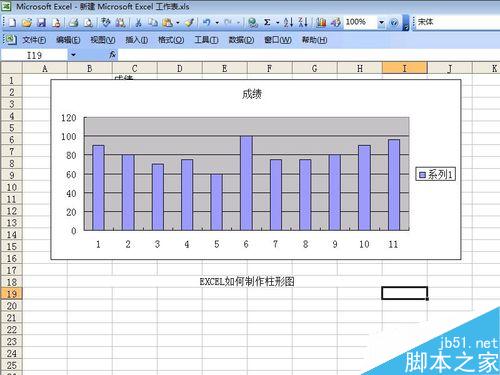This screenshot has height=375, width=500.
Task: Click the Excel workbook icon in menu bar
Action: click(11, 40)
